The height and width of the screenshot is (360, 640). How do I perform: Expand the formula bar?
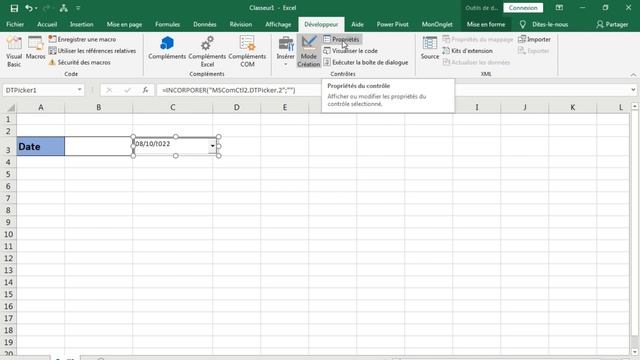point(633,90)
